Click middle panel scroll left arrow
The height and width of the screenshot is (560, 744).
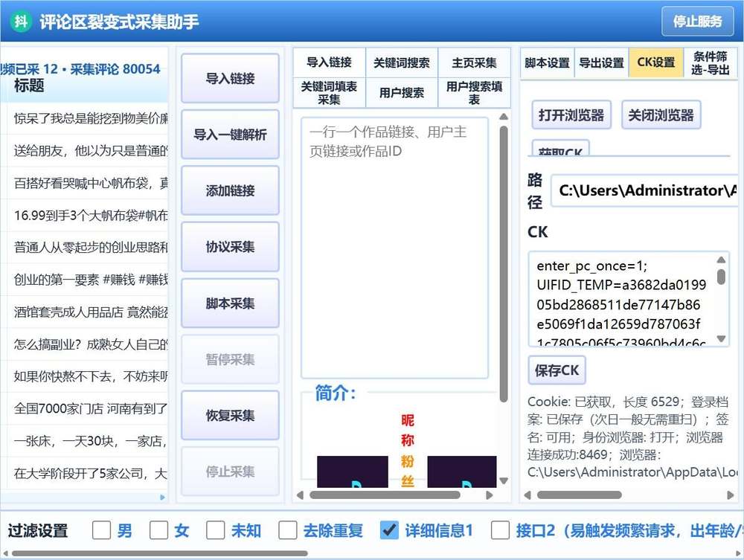(300, 495)
